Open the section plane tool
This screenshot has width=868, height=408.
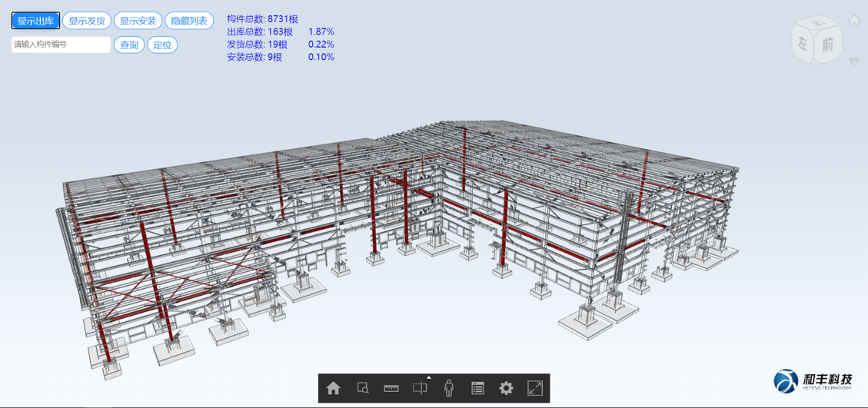(420, 388)
